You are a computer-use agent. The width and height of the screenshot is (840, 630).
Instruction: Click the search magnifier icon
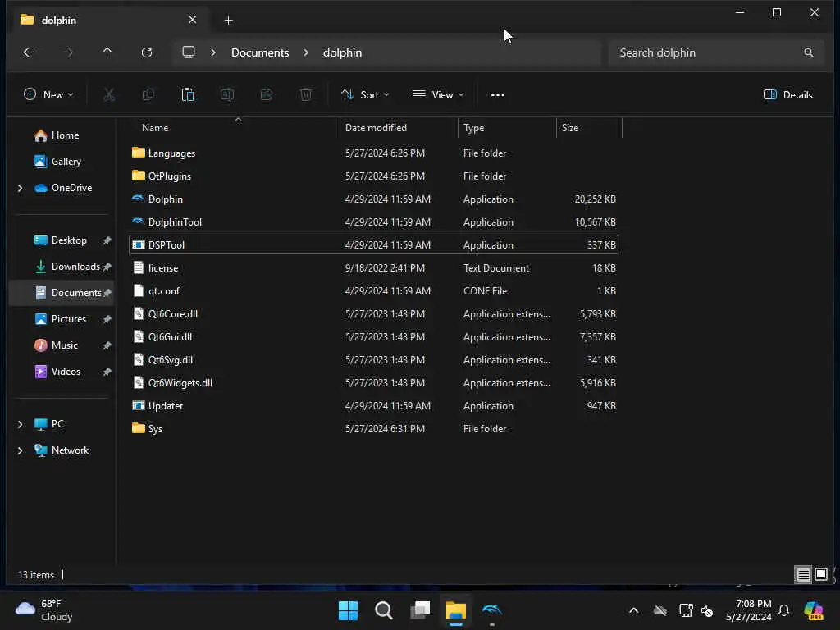click(808, 52)
